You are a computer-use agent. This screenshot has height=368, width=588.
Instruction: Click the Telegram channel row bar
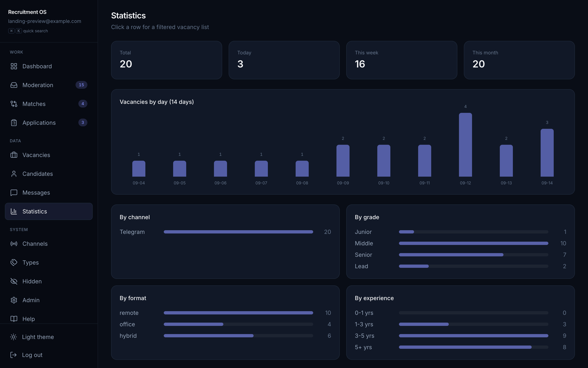point(238,232)
